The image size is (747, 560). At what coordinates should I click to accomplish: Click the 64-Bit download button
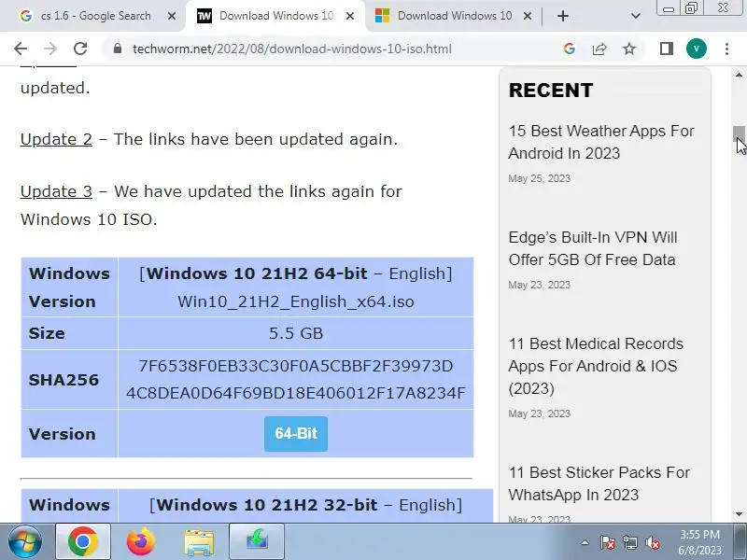(x=296, y=433)
